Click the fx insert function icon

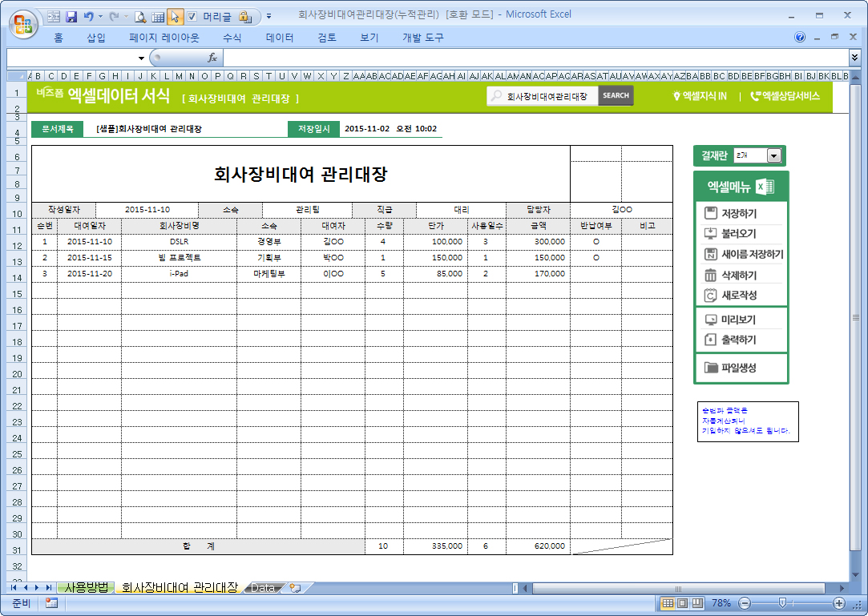[x=212, y=58]
